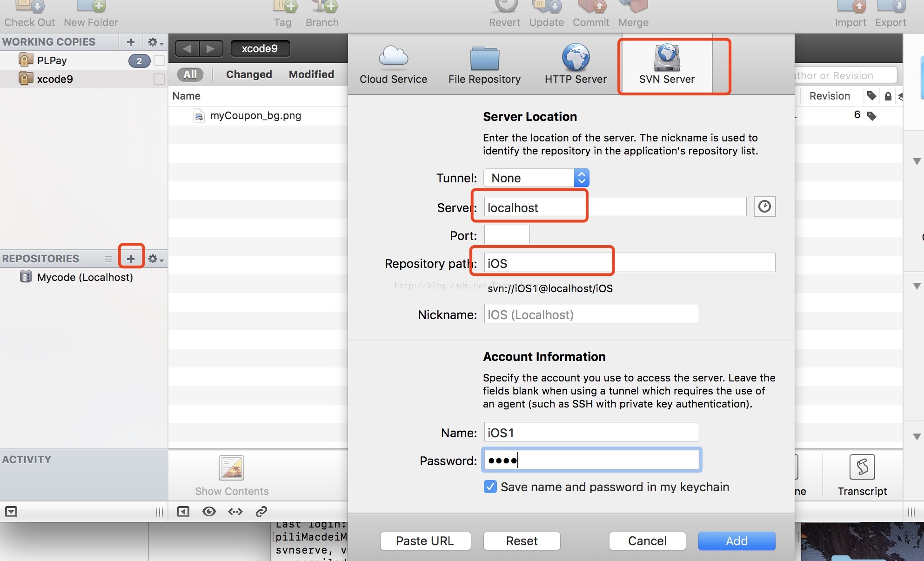This screenshot has height=561, width=924.
Task: Click the Commit toolbar icon
Action: 592,7
